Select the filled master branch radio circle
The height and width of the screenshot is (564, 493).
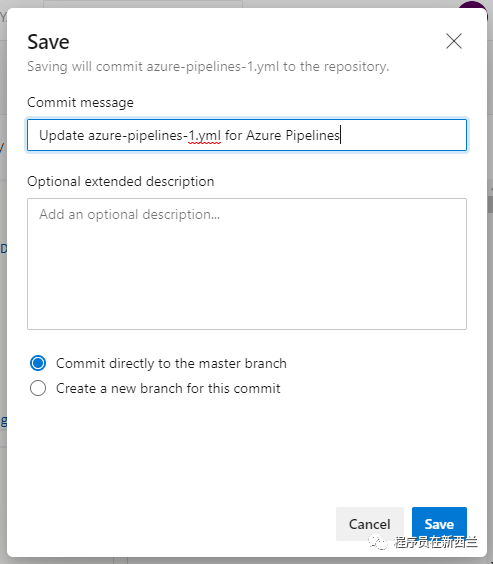38,363
